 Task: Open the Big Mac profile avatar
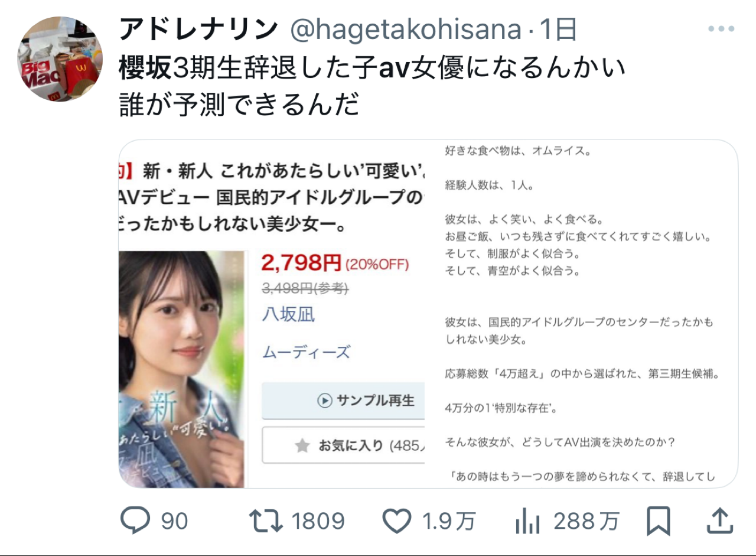click(x=60, y=59)
